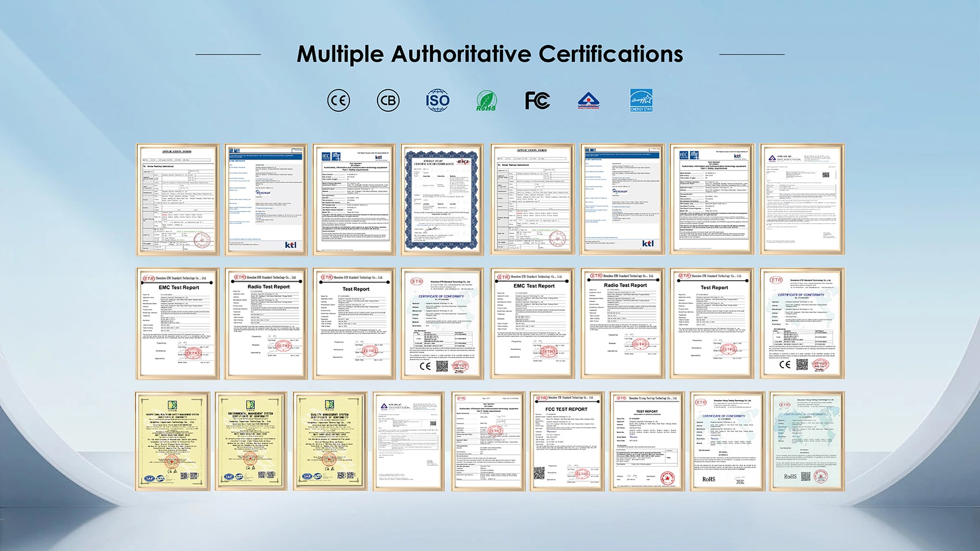The height and width of the screenshot is (551, 980).
Task: Open the Occupational Health Safety Management certificate
Action: tap(172, 441)
